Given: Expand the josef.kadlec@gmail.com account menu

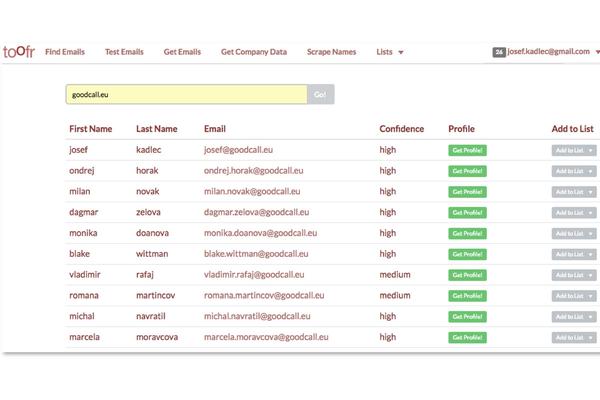Looking at the screenshot, I should 553,52.
